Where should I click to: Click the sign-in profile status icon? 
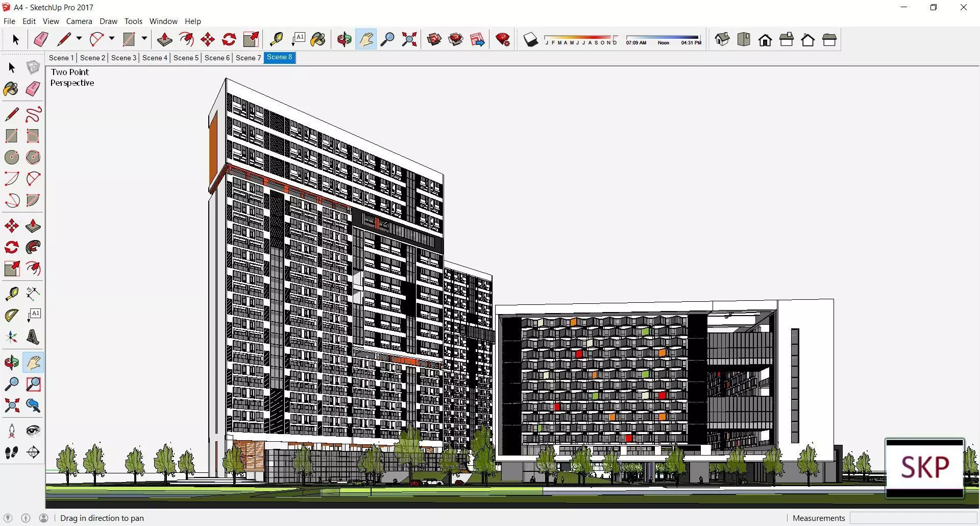(44, 518)
